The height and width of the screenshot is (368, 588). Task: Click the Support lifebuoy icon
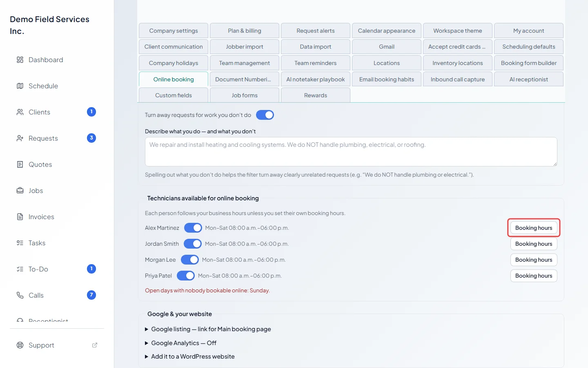coord(20,345)
